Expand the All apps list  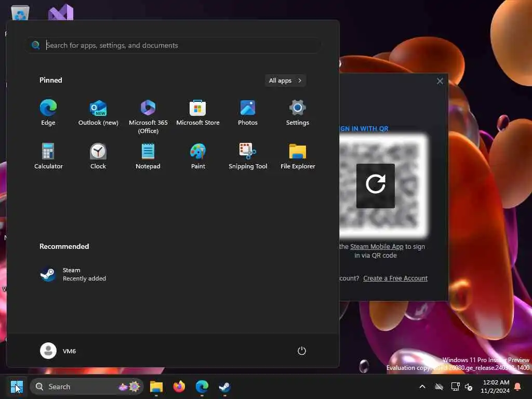click(x=285, y=81)
